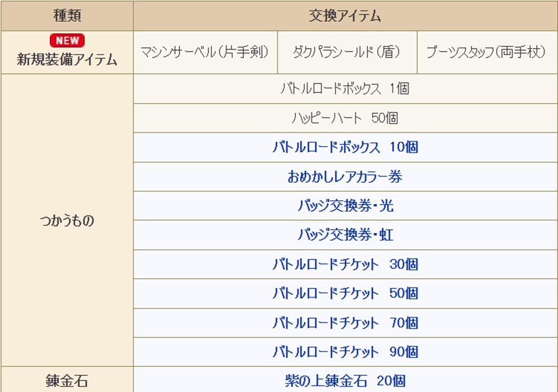558x392 pixels.
Task: Open the バトルロードチケット 70個 link
Action: 345,323
